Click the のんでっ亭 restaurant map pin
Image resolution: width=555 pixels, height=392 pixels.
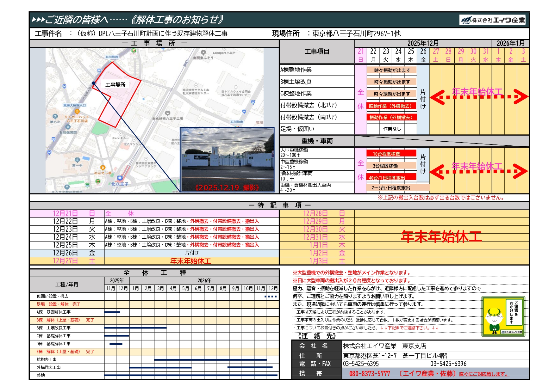click(x=103, y=168)
